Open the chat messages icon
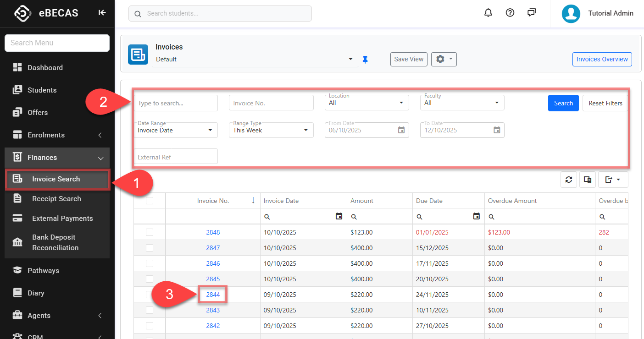Viewport: 644px width, 339px height. pos(532,13)
